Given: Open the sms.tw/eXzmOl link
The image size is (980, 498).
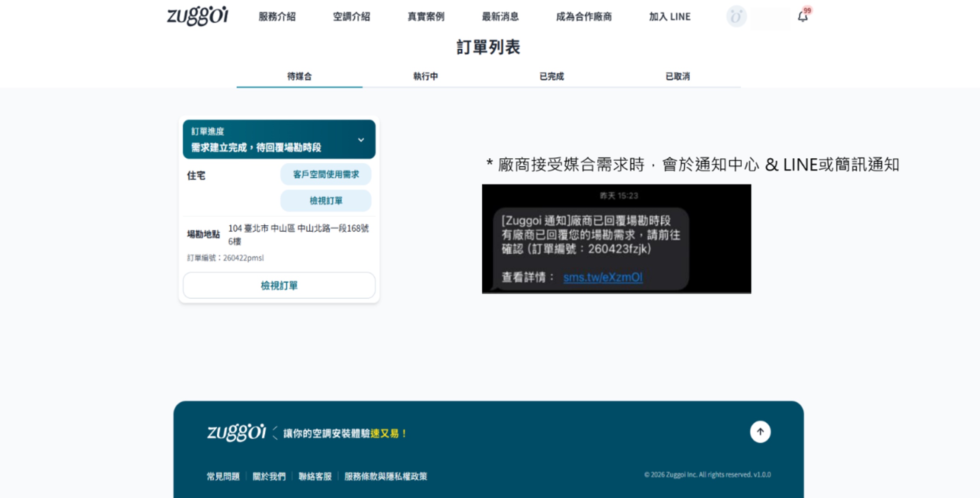Looking at the screenshot, I should coord(603,277).
